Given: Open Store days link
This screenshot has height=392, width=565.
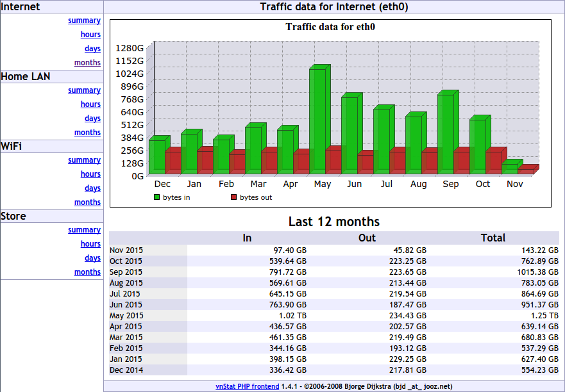Looking at the screenshot, I should tap(92, 258).
